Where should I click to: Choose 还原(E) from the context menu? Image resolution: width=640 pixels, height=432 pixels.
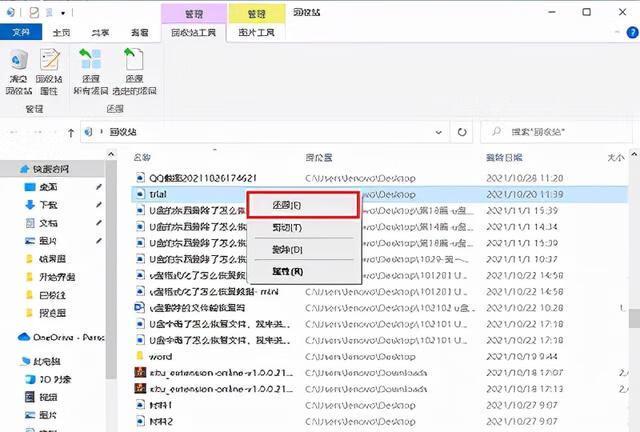[x=287, y=204]
